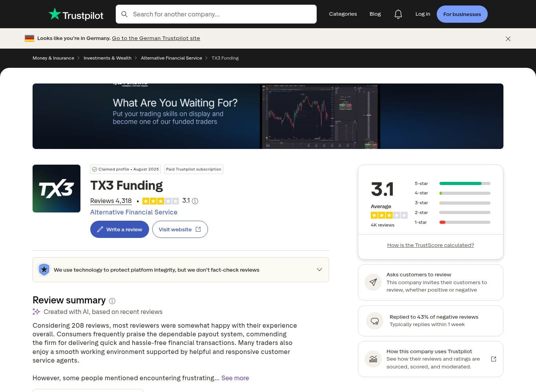Screen dimensions: 536x392
Task: Click the Asks customers to review card
Action: [430, 282]
